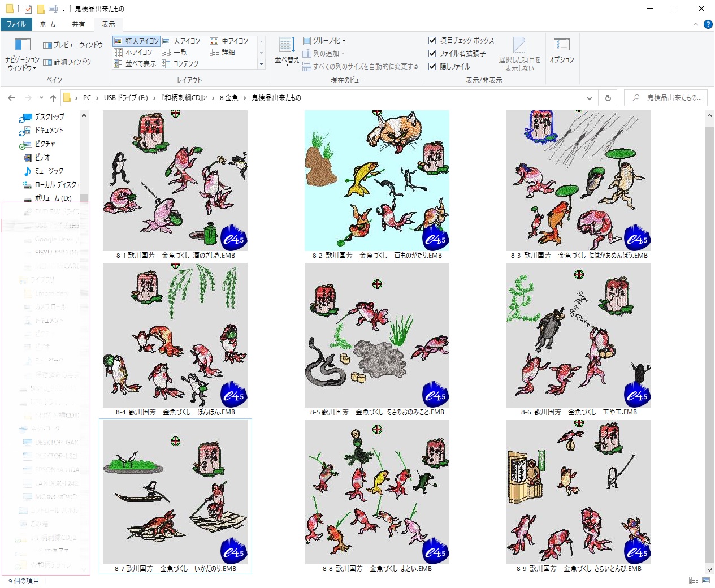
Task: Switch to details view via status bar icon
Action: click(693, 581)
